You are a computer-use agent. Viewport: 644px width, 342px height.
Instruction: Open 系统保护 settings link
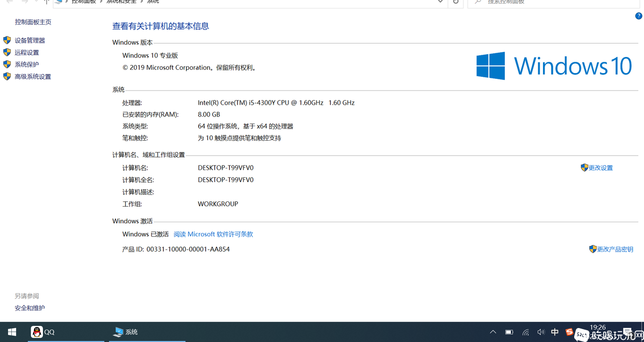pyautogui.click(x=27, y=64)
